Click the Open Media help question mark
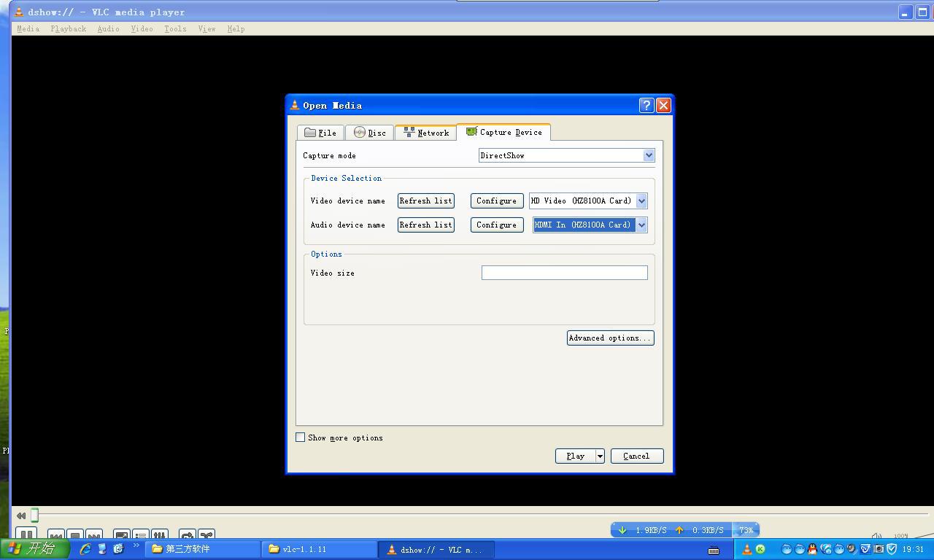Image resolution: width=934 pixels, height=560 pixels. pyautogui.click(x=646, y=105)
